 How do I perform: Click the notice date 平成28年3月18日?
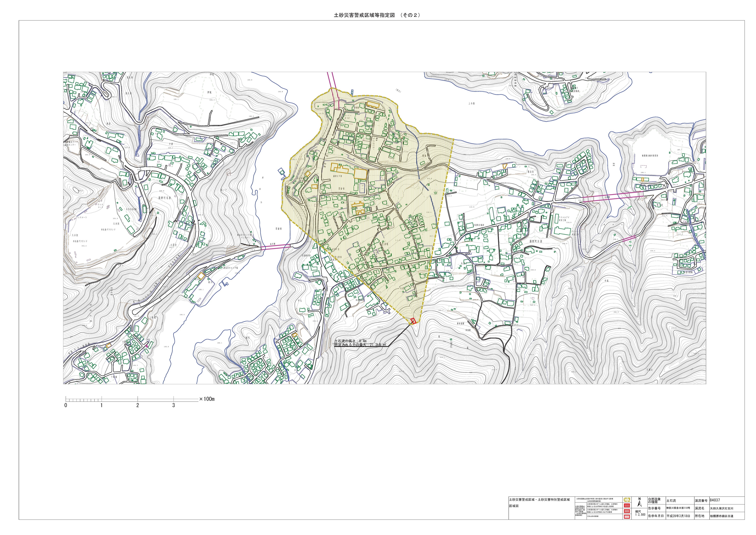click(x=678, y=516)
